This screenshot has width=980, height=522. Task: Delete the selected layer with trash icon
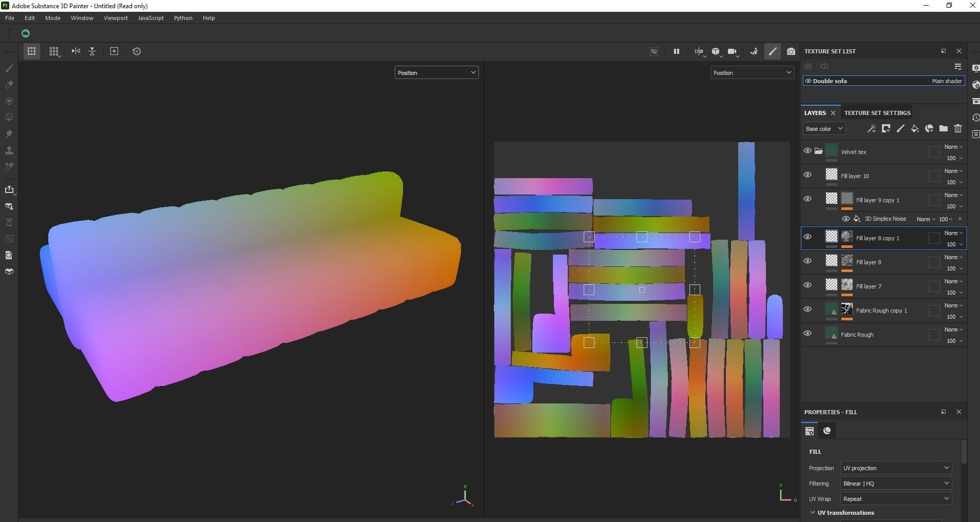click(958, 129)
